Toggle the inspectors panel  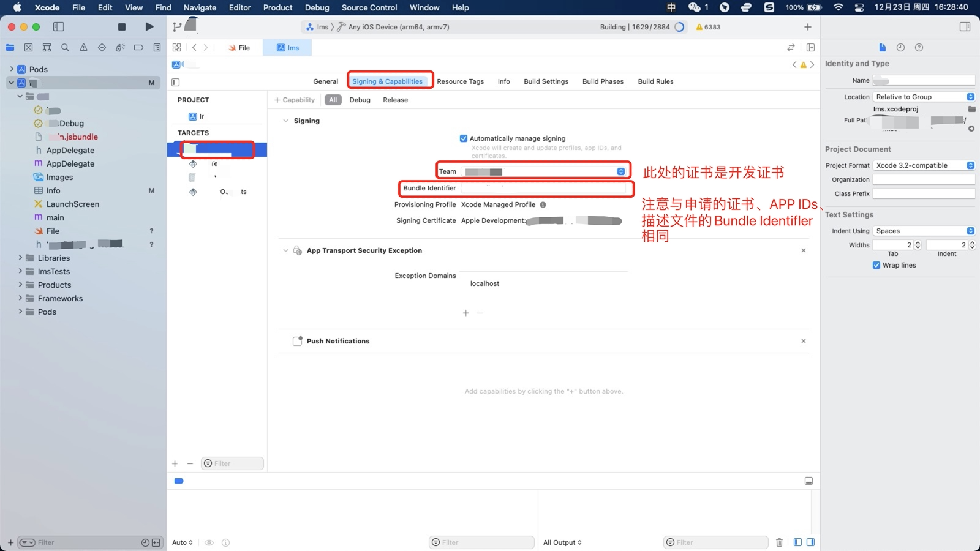pyautogui.click(x=965, y=27)
